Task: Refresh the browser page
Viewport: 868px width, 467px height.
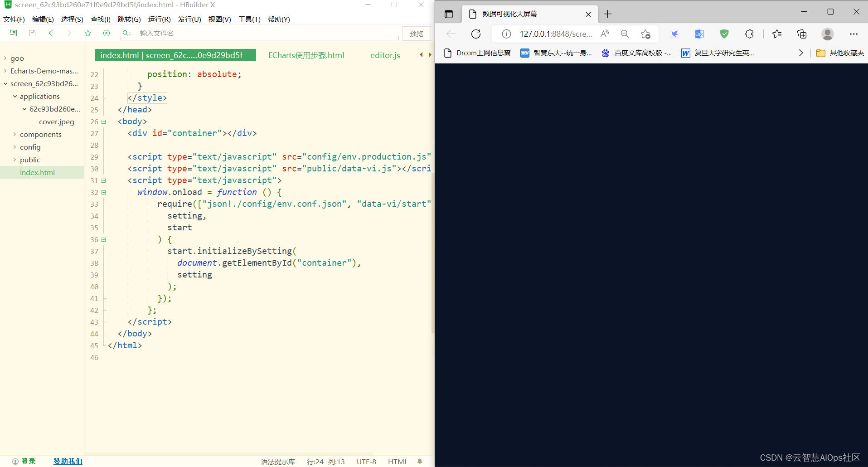Action: 476,34
